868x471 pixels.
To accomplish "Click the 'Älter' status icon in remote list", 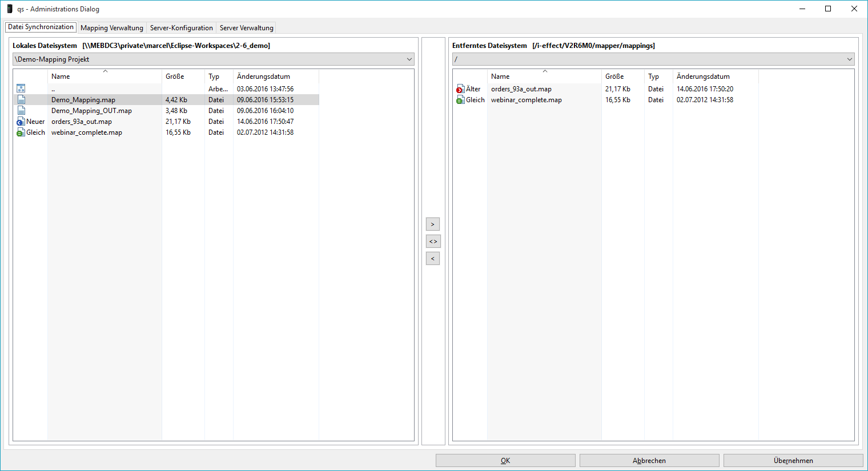I will pos(460,89).
